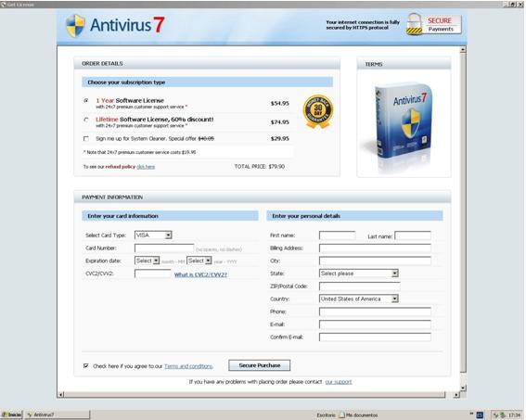Click the horizontal scrollbar right arrow
Screen dimensions: 526x420
(456, 395)
